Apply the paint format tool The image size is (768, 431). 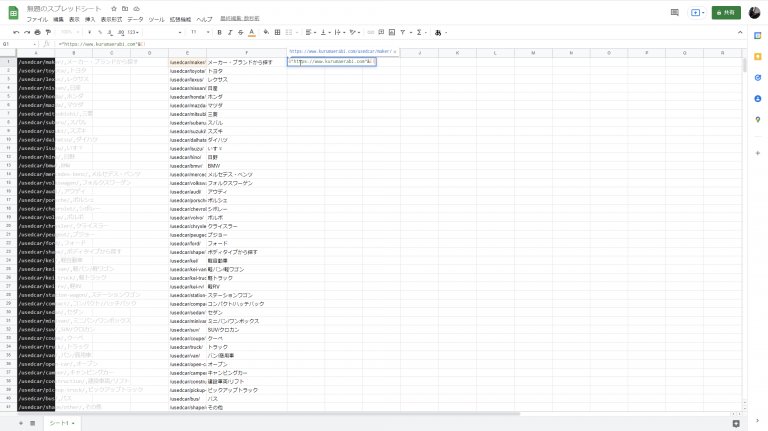coord(49,32)
